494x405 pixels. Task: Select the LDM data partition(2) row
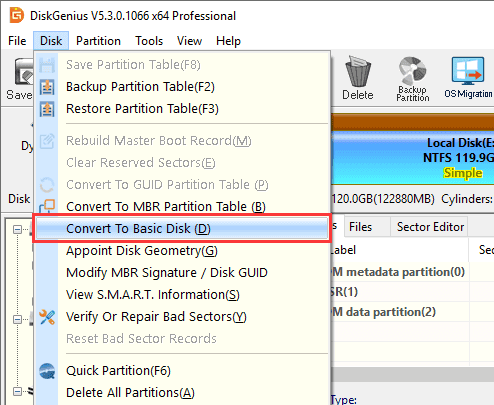click(413, 312)
